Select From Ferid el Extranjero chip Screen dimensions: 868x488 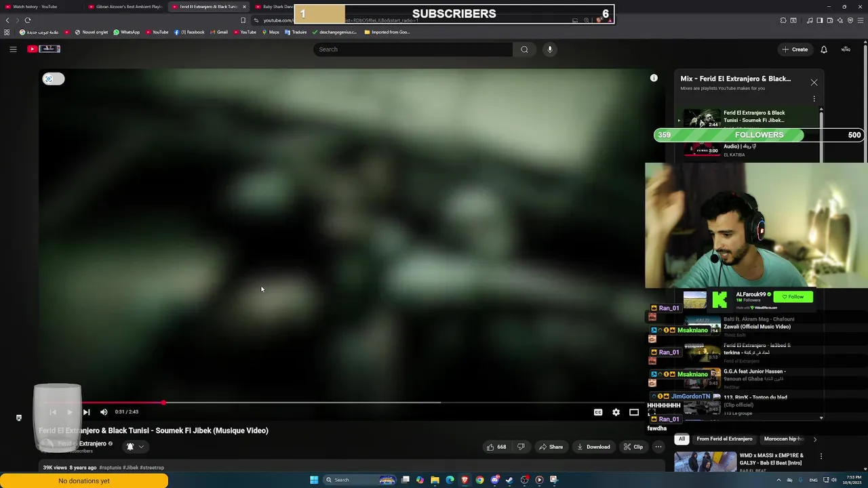tap(724, 439)
